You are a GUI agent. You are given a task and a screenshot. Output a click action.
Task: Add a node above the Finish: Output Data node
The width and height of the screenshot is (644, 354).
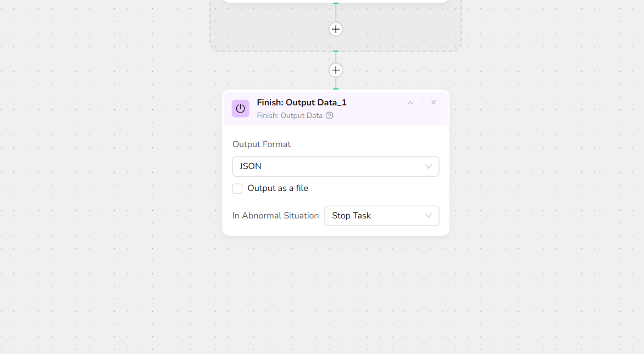336,70
